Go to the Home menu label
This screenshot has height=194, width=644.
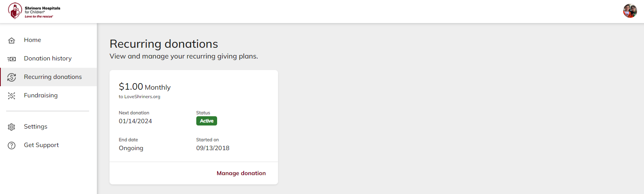32,40
